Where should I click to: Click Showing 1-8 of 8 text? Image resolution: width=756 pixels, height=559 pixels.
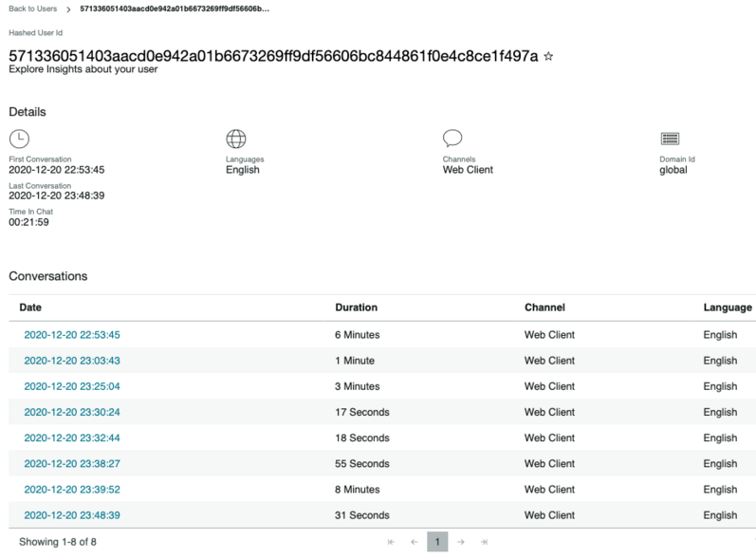(58, 542)
